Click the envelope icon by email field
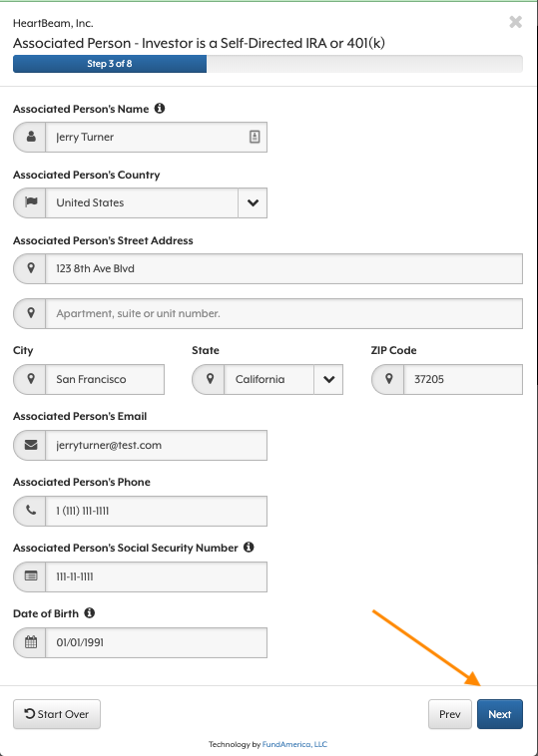Image resolution: width=538 pixels, height=756 pixels. pos(31,445)
